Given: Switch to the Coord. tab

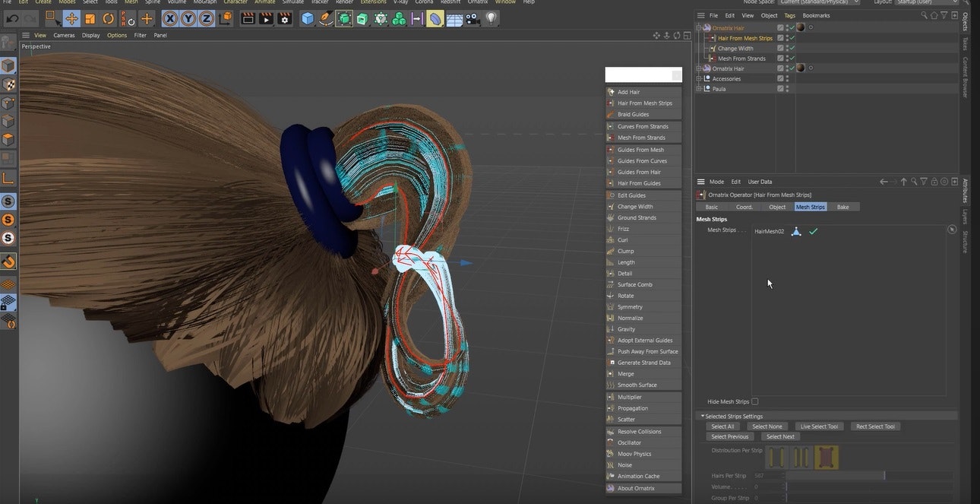Looking at the screenshot, I should pyautogui.click(x=744, y=207).
